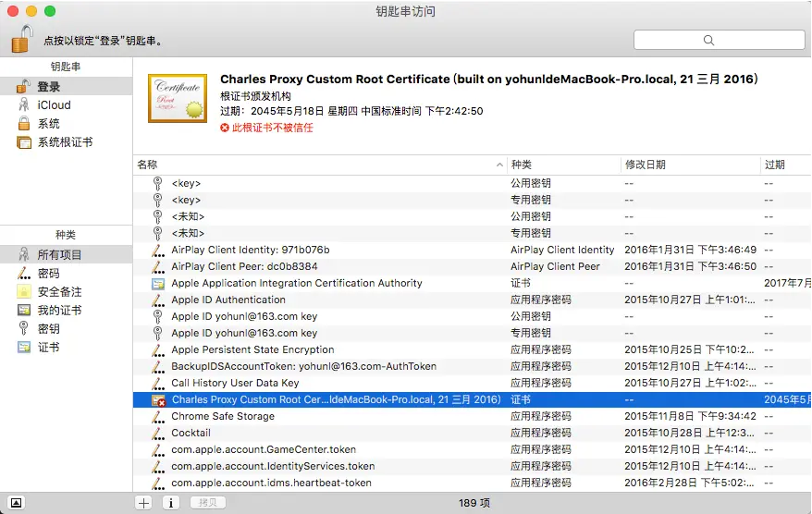Click the Apple ID Authentication pencil icon

[158, 300]
